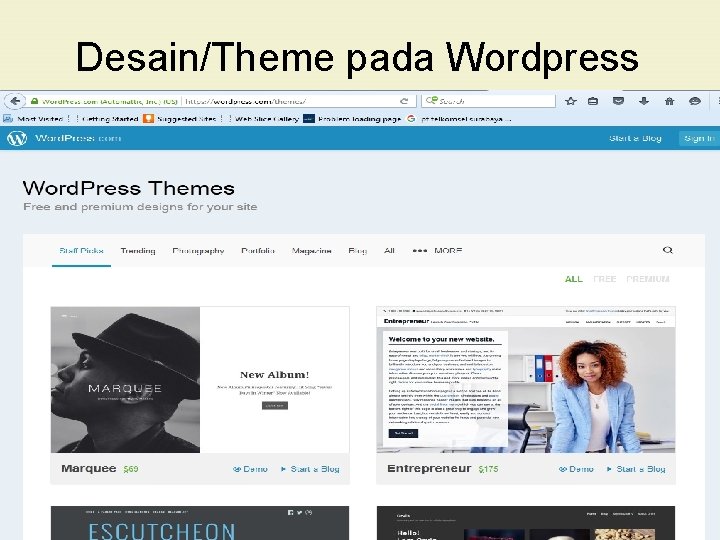Open the Marquee theme Demo link
The width and height of the screenshot is (720, 540).
[250, 469]
